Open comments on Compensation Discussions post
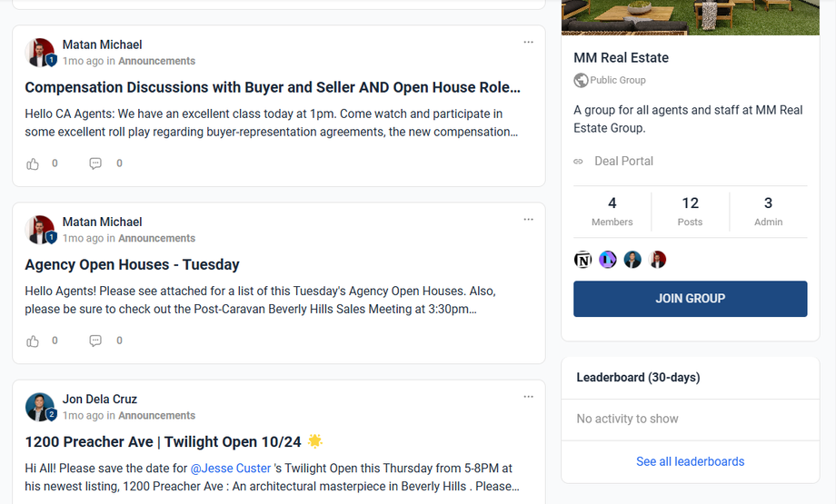The height and width of the screenshot is (504, 836). click(x=95, y=163)
